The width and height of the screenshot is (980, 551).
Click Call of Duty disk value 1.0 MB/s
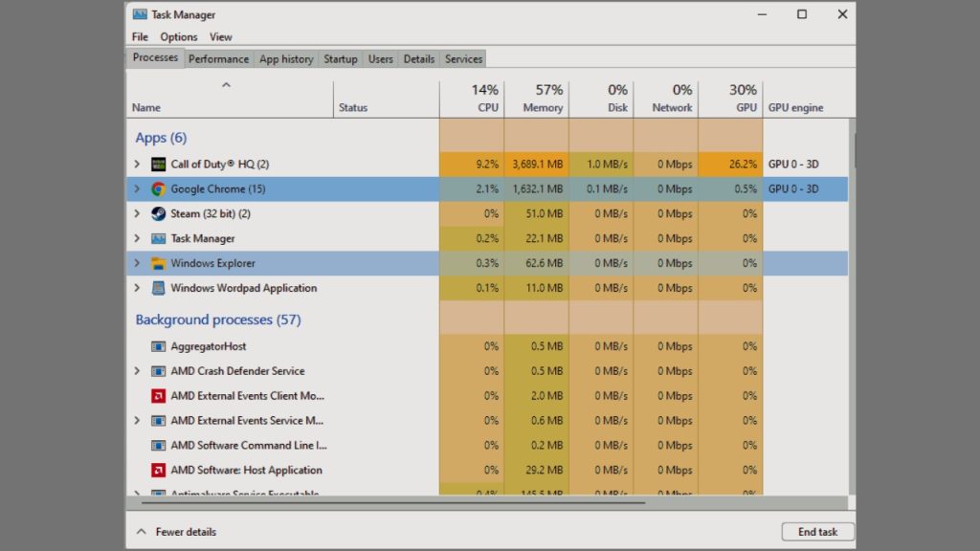[607, 165]
